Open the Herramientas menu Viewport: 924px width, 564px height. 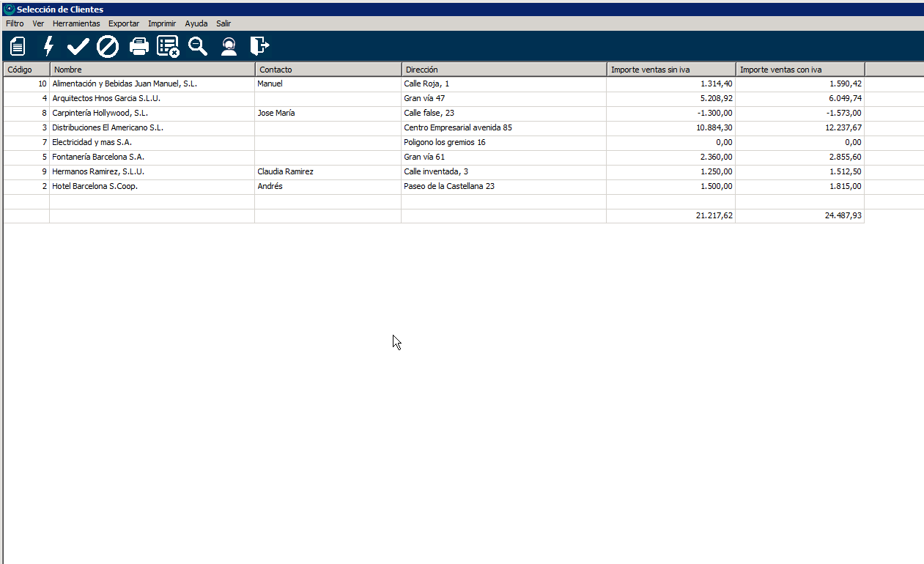point(76,23)
